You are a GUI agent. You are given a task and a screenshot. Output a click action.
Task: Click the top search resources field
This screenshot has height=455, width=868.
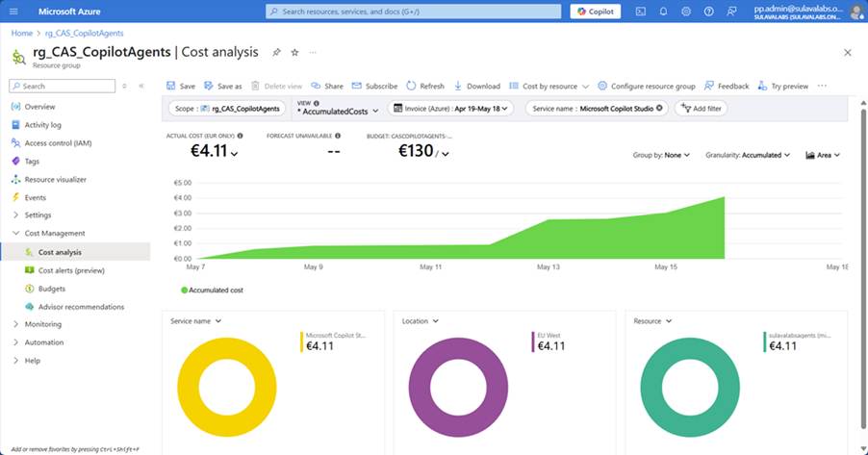pos(413,12)
